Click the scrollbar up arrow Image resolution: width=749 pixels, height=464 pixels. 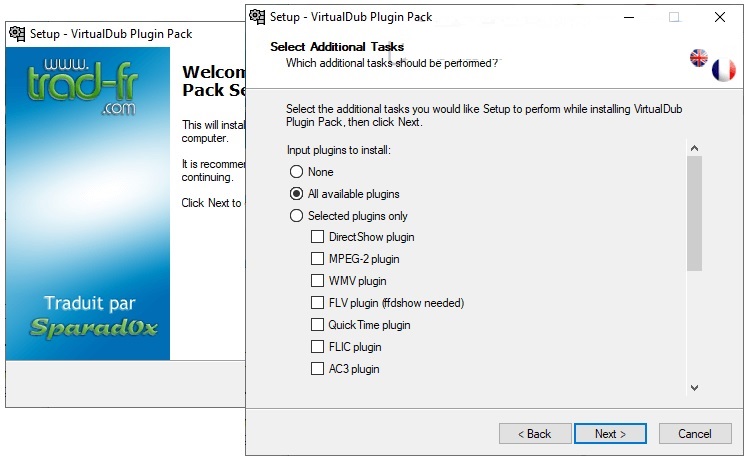[695, 148]
